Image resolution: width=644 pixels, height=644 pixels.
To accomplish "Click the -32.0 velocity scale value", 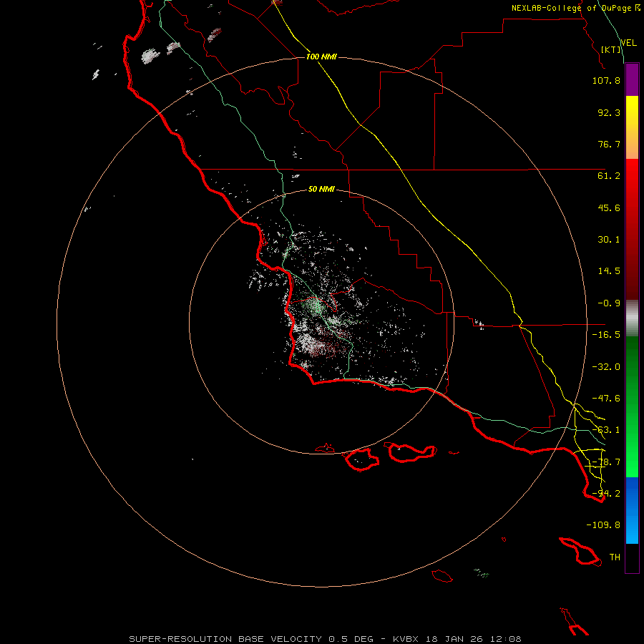I will (x=606, y=367).
